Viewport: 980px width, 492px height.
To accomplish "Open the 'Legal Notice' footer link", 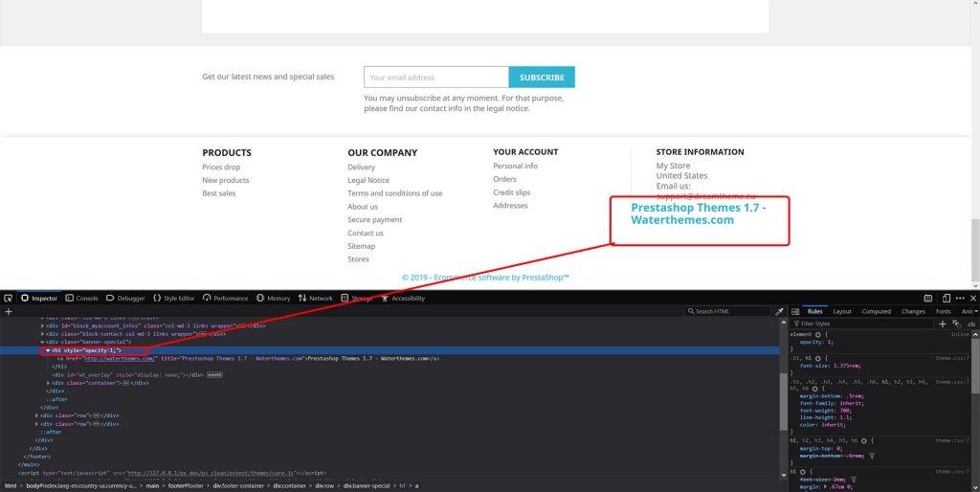I will [x=368, y=180].
